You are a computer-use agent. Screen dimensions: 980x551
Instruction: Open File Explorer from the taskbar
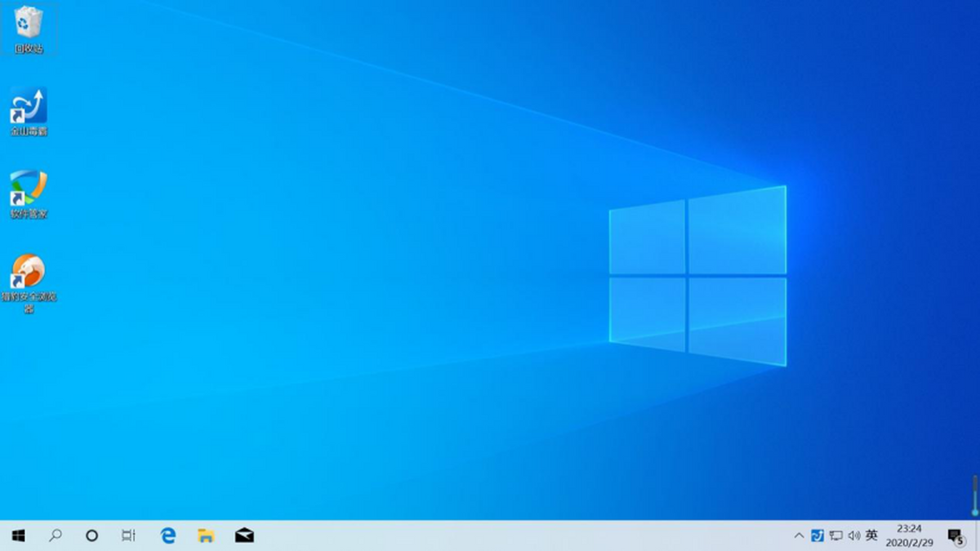[x=206, y=535]
